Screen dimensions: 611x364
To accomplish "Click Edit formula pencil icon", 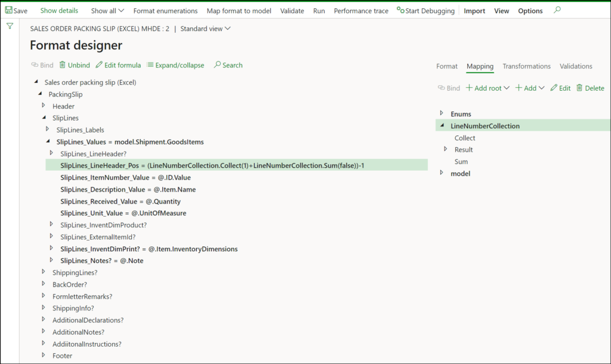I will [99, 64].
